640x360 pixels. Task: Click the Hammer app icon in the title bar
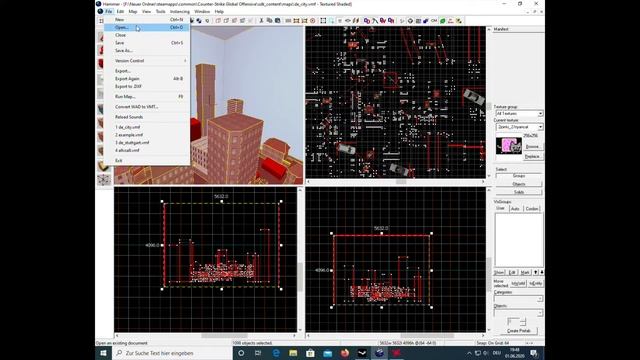click(x=99, y=4)
